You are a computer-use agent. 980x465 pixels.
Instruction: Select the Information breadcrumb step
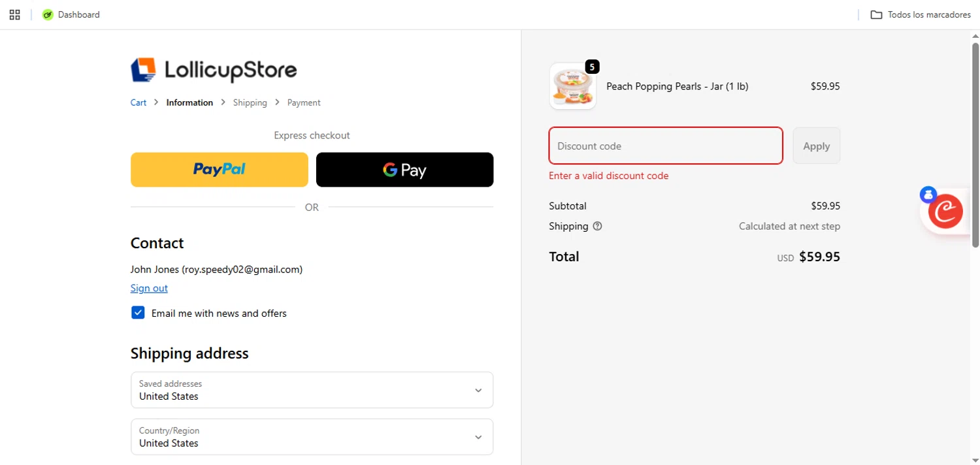click(189, 103)
